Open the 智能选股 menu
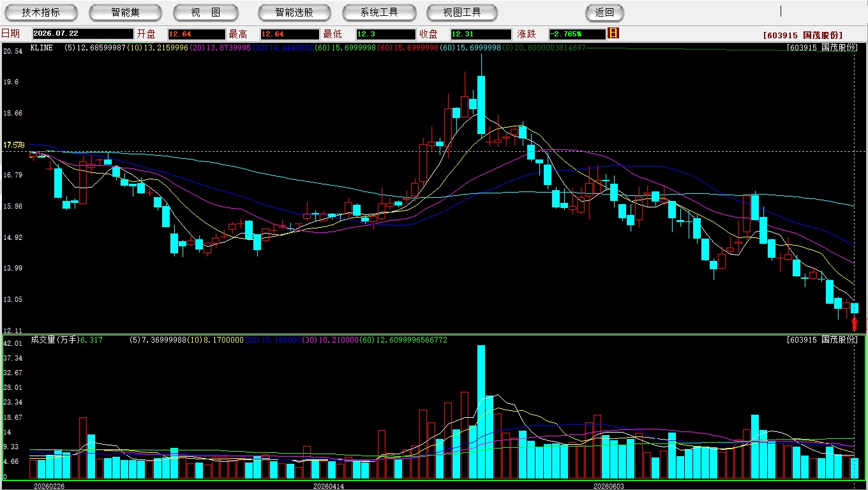The height and width of the screenshot is (490, 868). (294, 12)
